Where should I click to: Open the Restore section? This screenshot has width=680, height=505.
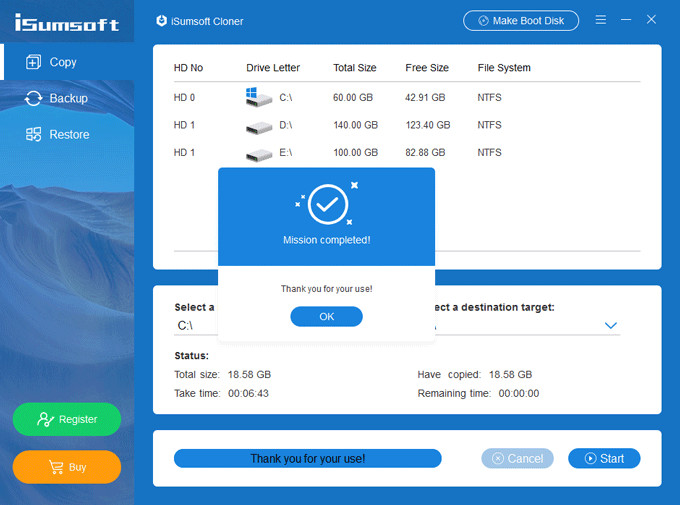tap(67, 134)
